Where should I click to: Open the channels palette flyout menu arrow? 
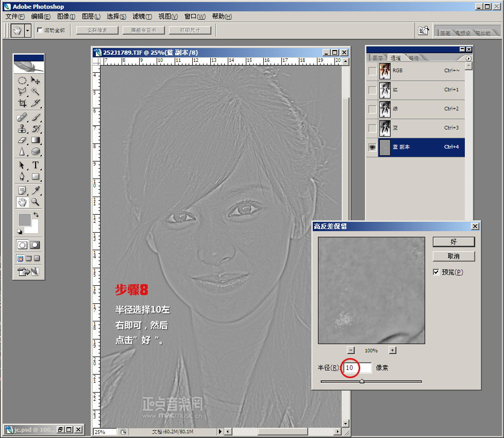coord(468,58)
